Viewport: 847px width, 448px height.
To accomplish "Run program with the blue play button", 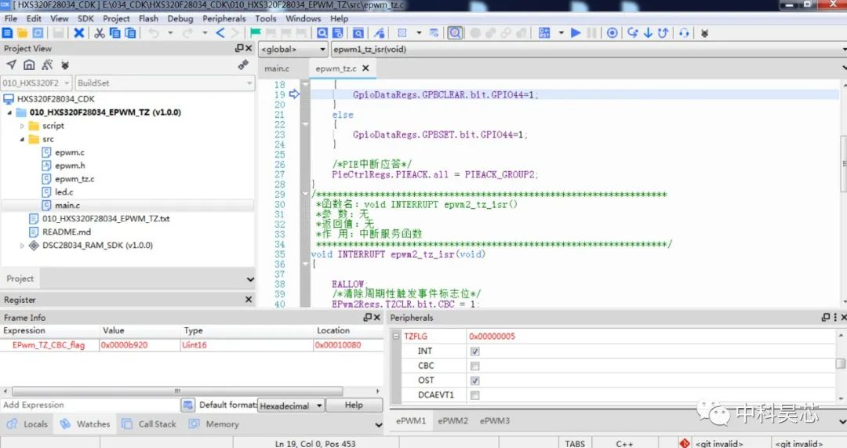I will [576, 33].
